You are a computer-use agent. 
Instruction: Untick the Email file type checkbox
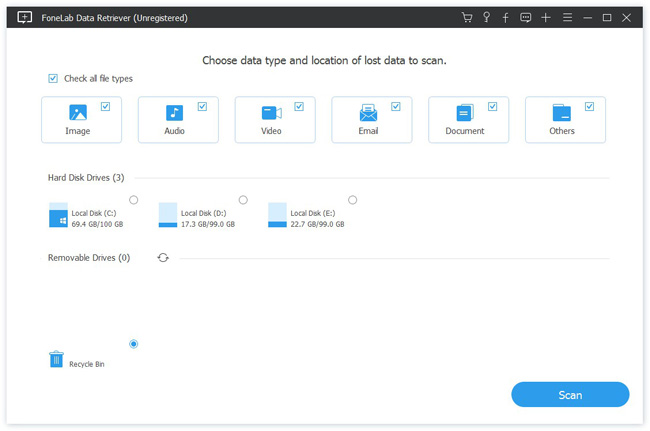(396, 105)
